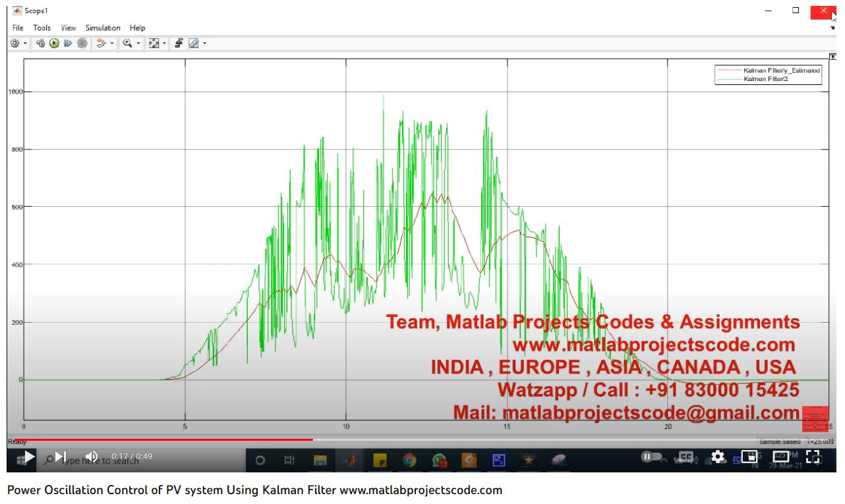The width and height of the screenshot is (845, 504).
Task: Open the film-strip star taskbar icon
Action: pyautogui.click(x=529, y=461)
